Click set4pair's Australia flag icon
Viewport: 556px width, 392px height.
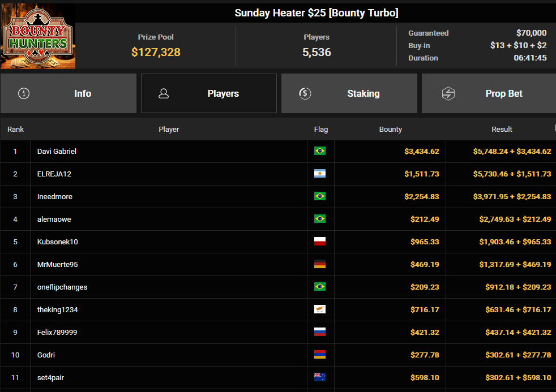click(320, 377)
